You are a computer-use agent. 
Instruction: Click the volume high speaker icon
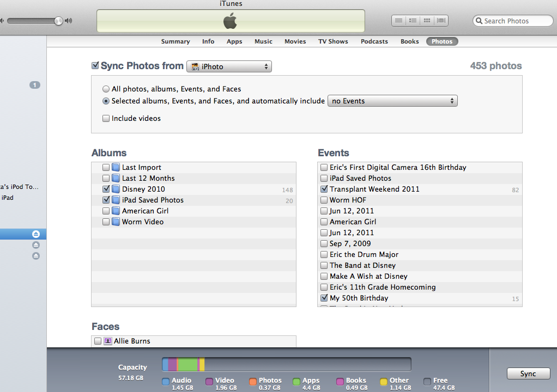click(68, 21)
